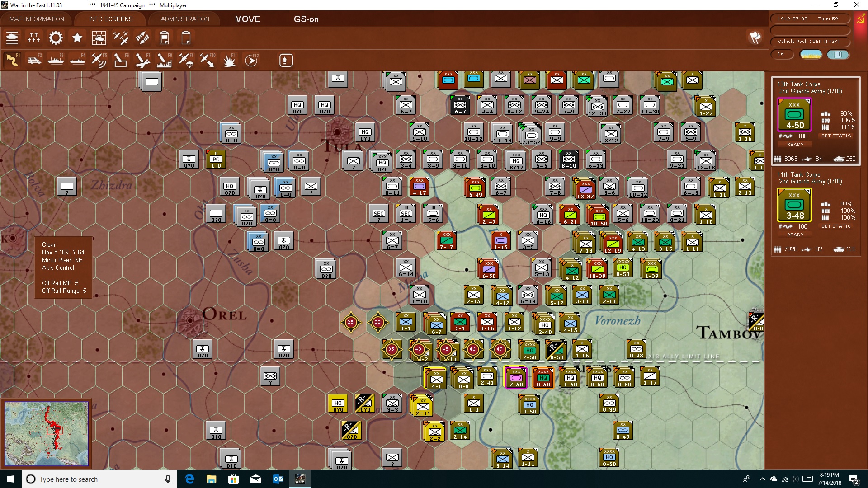Click the Tula city marker

point(337,132)
